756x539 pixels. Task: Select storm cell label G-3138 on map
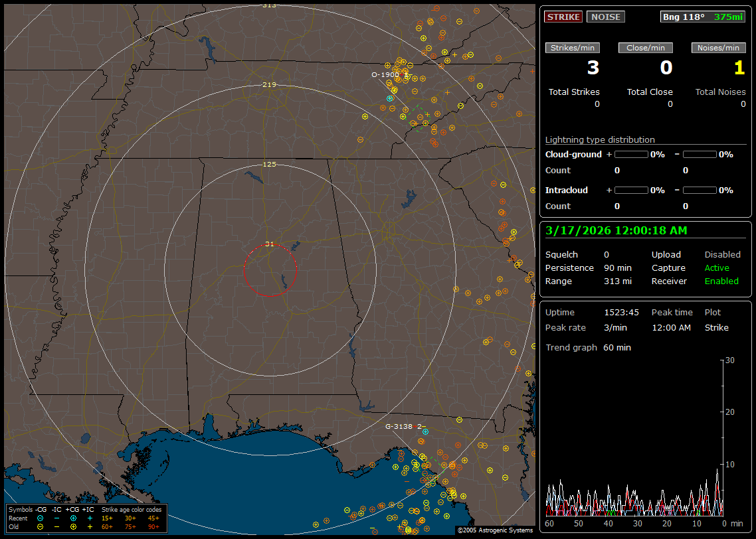(x=399, y=425)
